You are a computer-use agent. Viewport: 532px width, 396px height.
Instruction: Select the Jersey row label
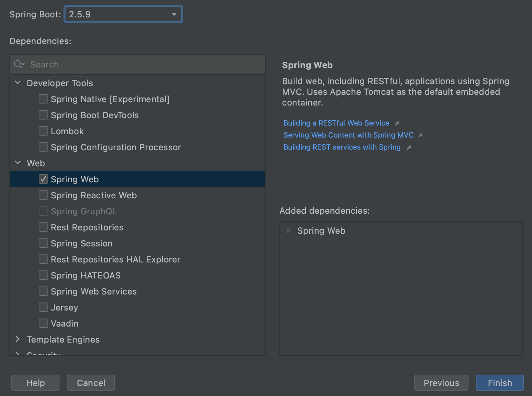tap(64, 308)
